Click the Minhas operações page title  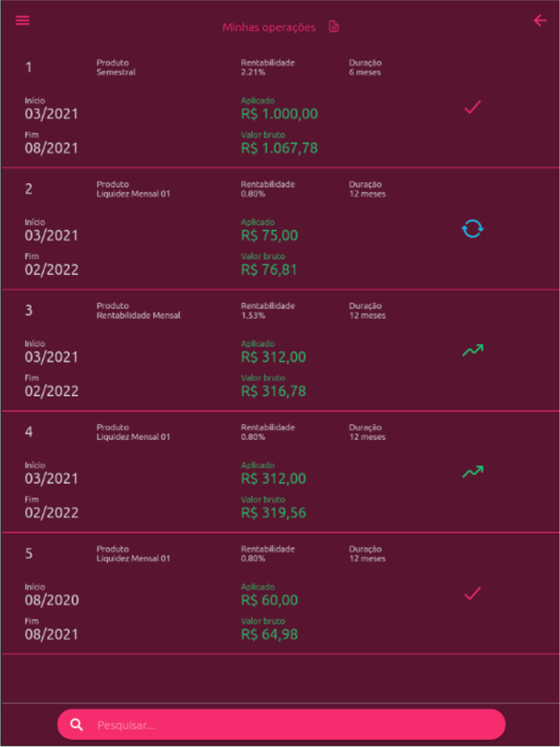[x=267, y=26]
